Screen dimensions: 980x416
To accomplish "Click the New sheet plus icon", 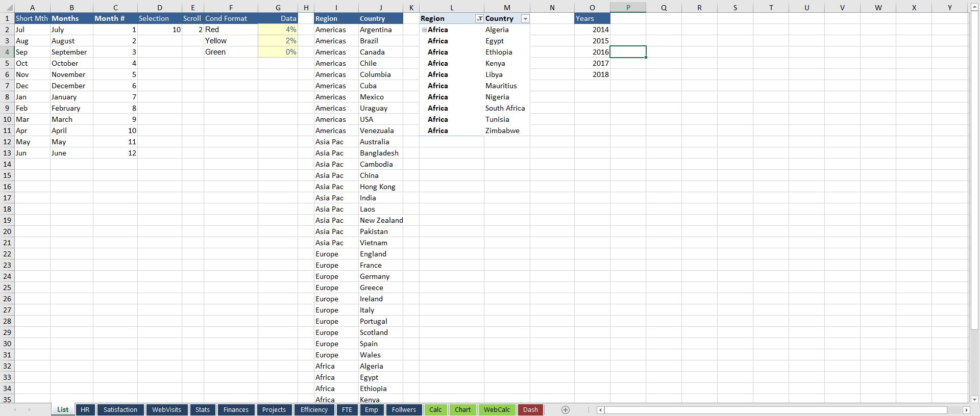I will (565, 410).
